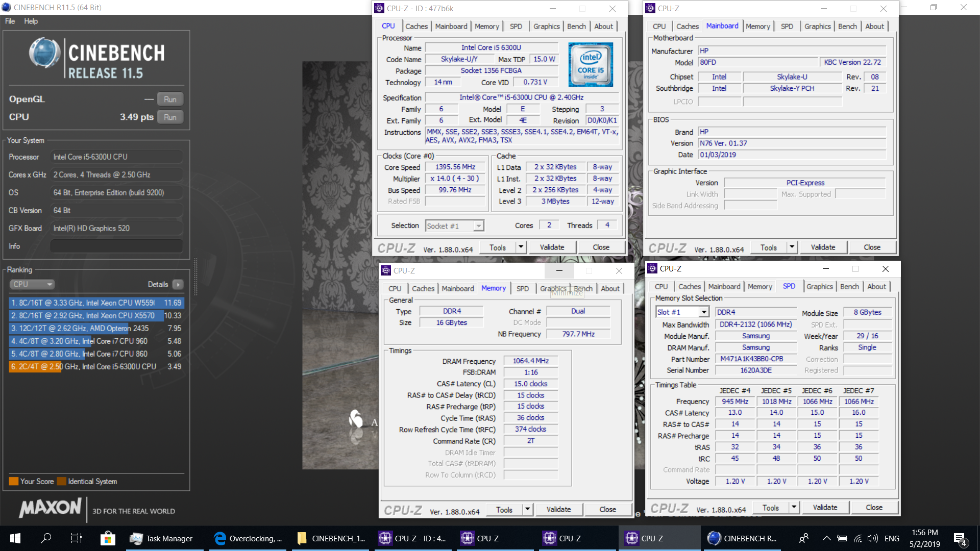Viewport: 980px width, 551px height.
Task: Switch to Caches tab in CPU window
Action: [x=416, y=26]
